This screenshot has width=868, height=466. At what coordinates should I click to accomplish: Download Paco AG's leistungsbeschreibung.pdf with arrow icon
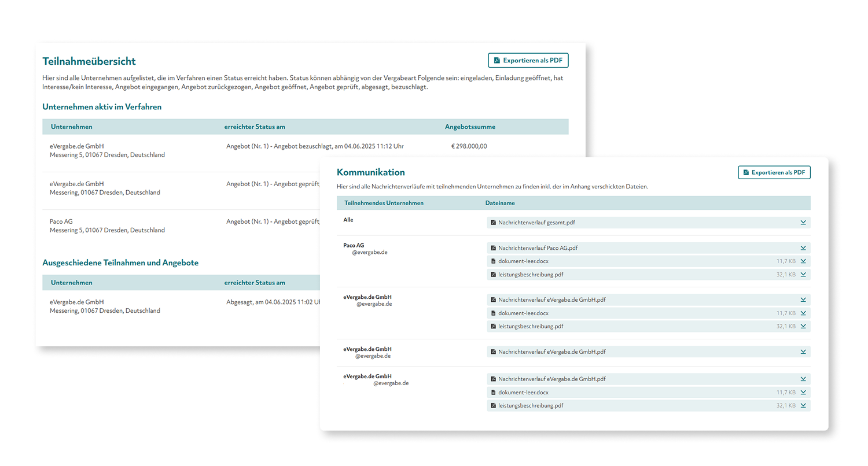coord(803,275)
